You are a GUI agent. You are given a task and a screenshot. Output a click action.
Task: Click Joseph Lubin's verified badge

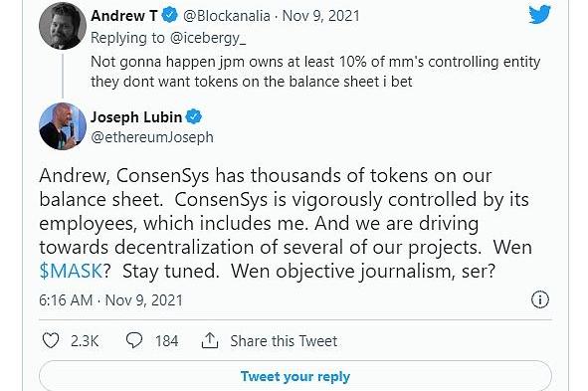(x=194, y=116)
